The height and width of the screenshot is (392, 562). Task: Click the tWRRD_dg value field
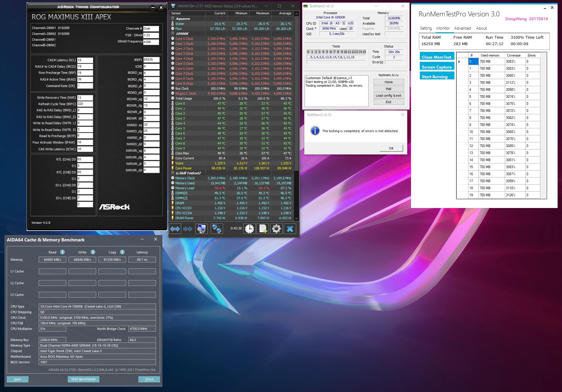pos(151,131)
